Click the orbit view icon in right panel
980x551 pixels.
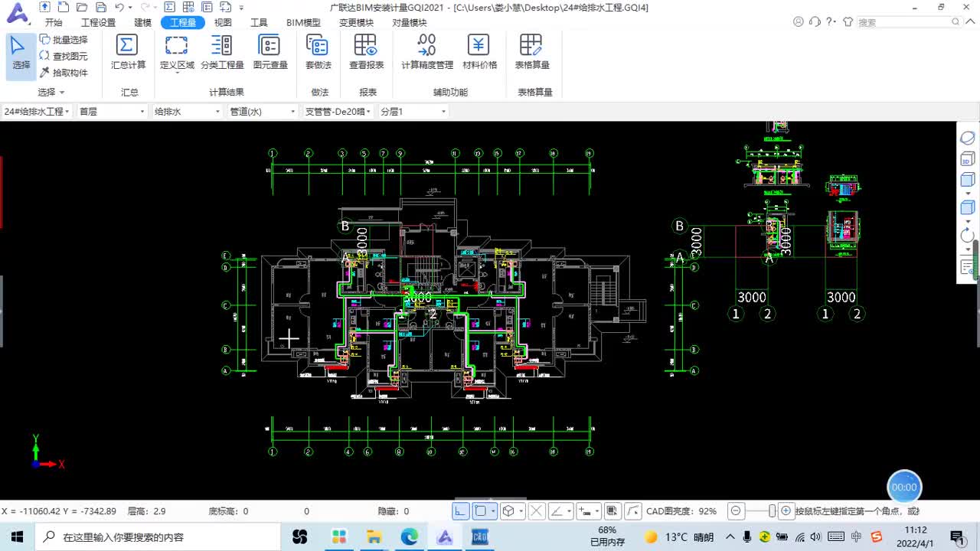point(968,139)
